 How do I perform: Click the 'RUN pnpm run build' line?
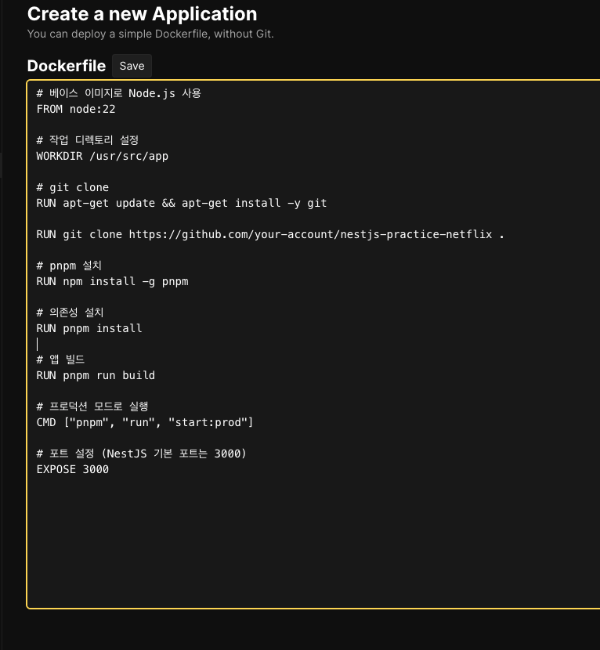(x=96, y=376)
